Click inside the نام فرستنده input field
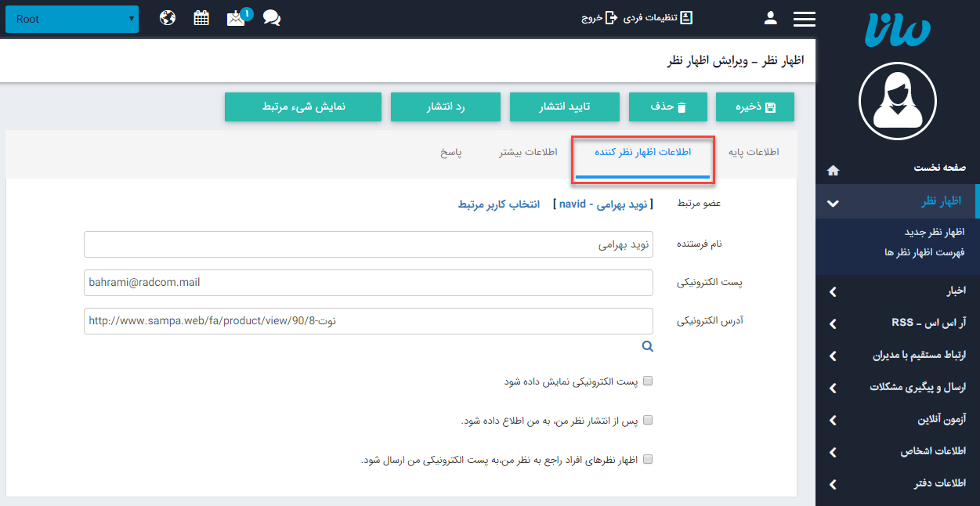Image resolution: width=980 pixels, height=506 pixels. tap(368, 244)
